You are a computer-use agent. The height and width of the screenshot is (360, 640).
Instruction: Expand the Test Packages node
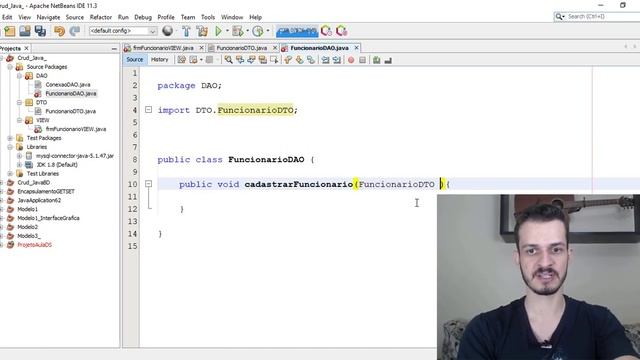(10, 138)
